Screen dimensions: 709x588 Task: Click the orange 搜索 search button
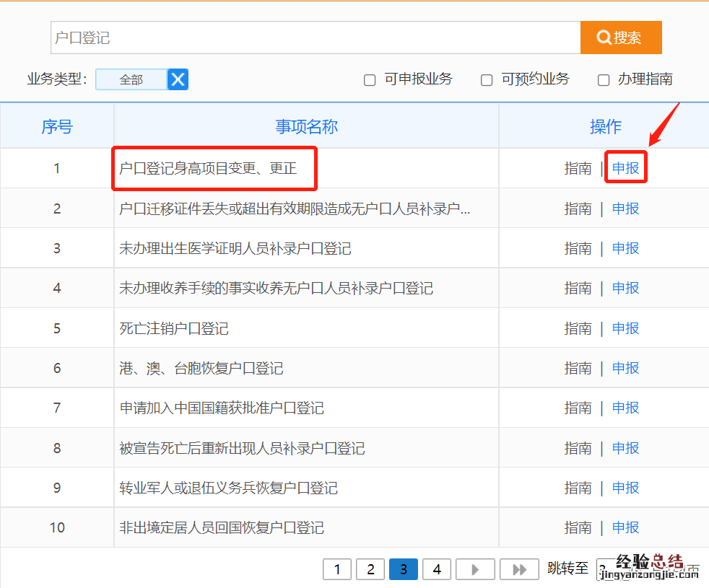click(x=620, y=38)
